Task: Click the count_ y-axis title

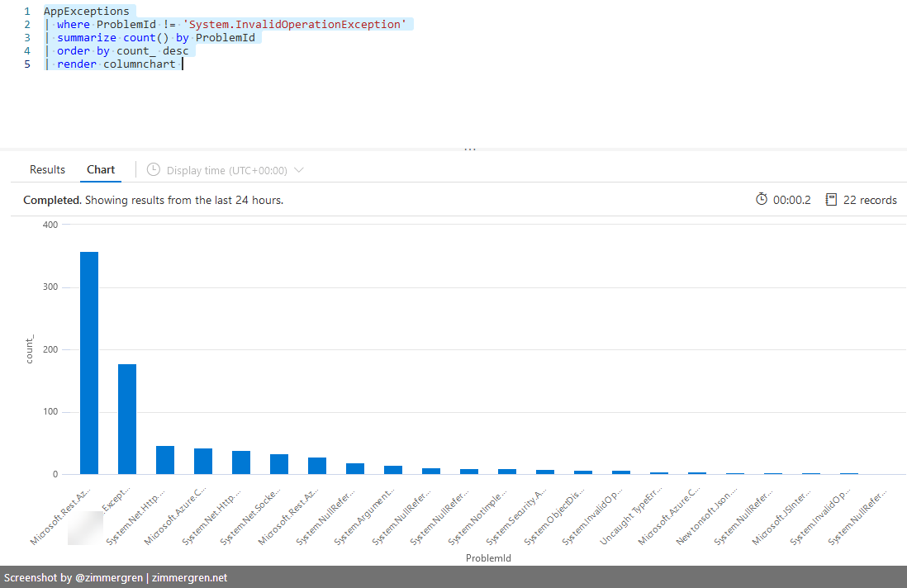Action: (31, 349)
